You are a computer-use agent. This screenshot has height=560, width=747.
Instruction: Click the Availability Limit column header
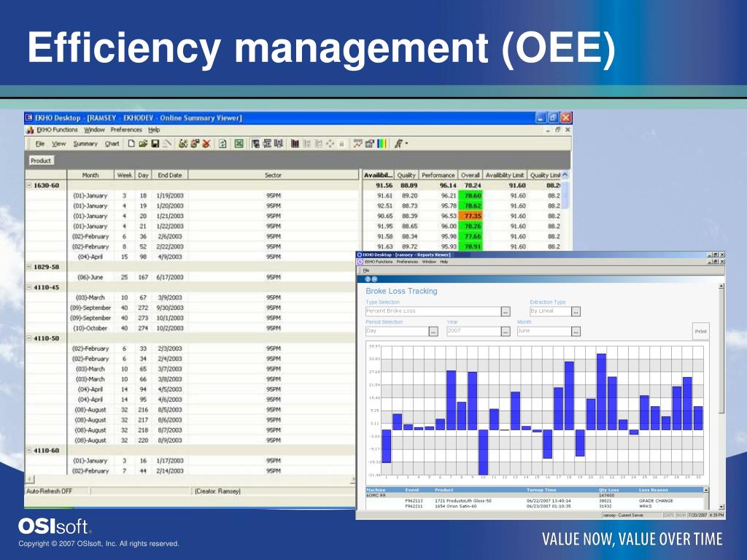pos(505,175)
